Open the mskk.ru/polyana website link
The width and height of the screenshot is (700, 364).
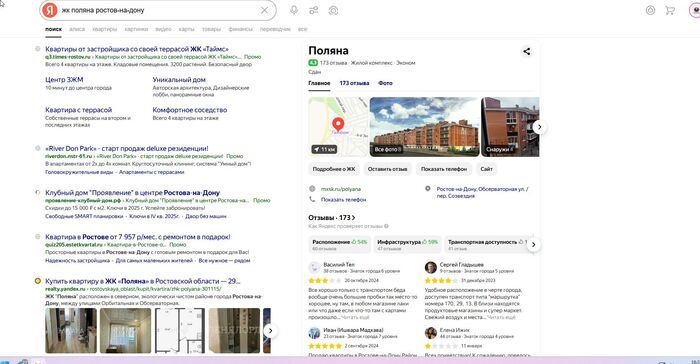coord(341,189)
